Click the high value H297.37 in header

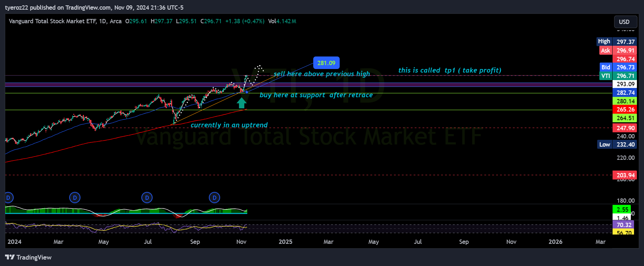[x=161, y=21]
